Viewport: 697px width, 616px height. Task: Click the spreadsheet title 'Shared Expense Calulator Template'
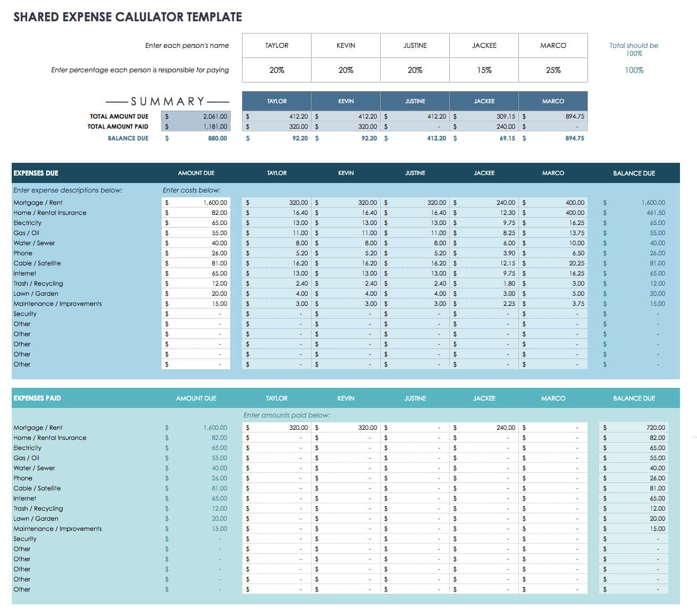click(128, 17)
